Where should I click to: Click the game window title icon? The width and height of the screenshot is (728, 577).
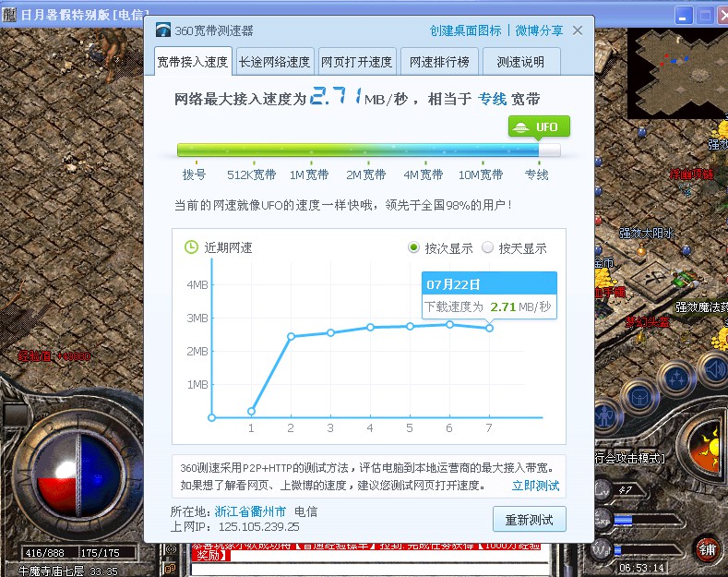8,15
